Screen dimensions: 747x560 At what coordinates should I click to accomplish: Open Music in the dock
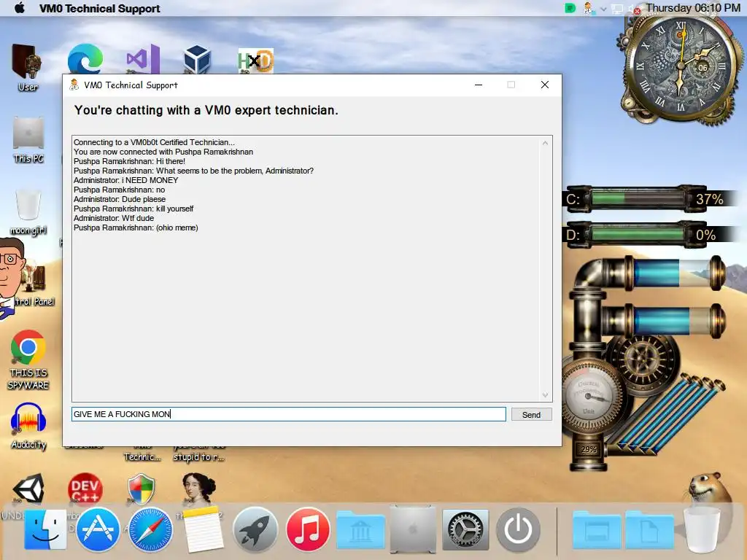pos(308,529)
